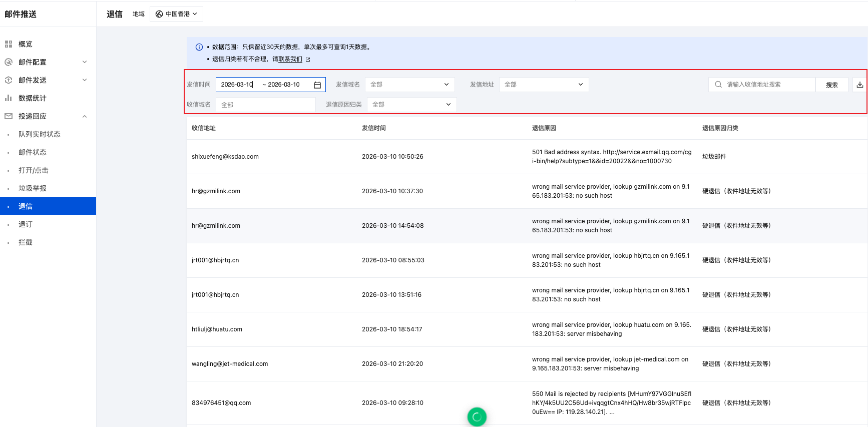Screen dimensions: 868x427
Task: Click the download export icon
Action: (x=859, y=85)
